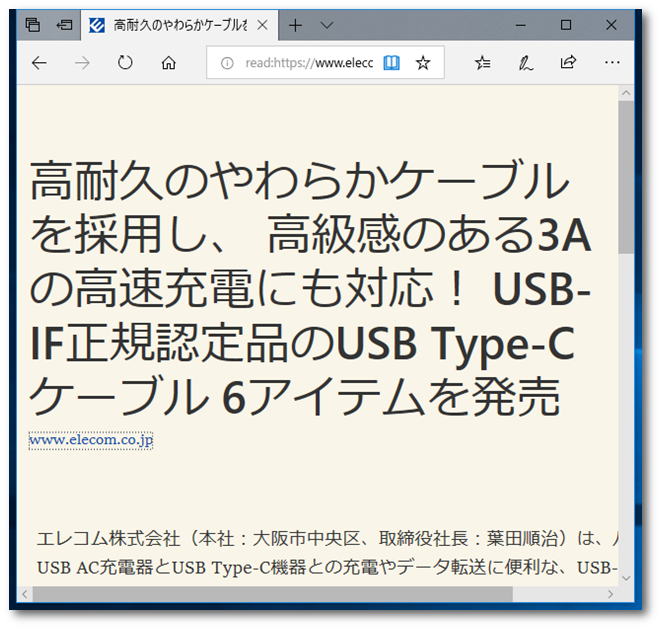Toggle reading view book icon
This screenshot has height=629, width=661.
click(392, 63)
